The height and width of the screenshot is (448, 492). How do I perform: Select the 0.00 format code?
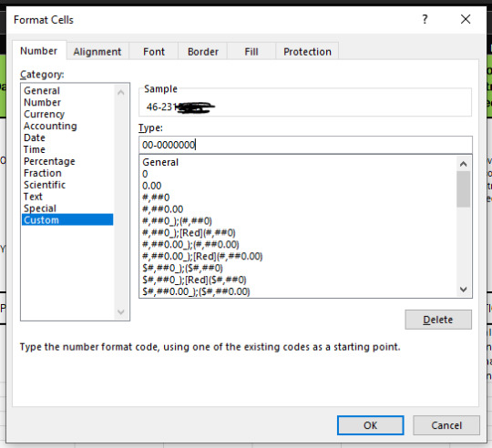coord(152,186)
